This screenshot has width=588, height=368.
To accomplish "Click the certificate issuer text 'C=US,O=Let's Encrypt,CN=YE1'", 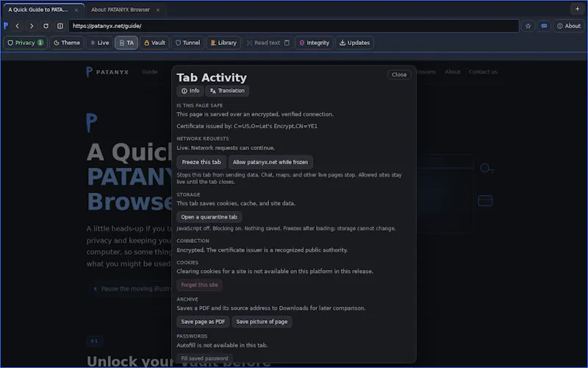I will [x=276, y=126].
